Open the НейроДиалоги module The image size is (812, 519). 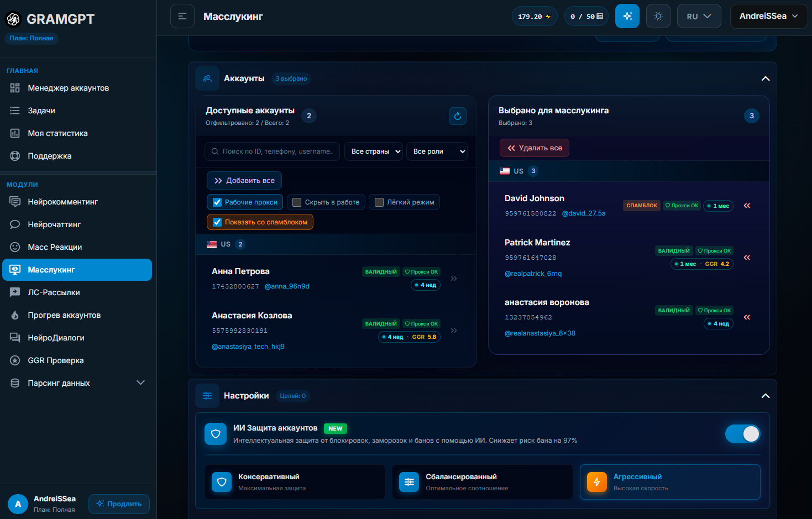coord(77,338)
